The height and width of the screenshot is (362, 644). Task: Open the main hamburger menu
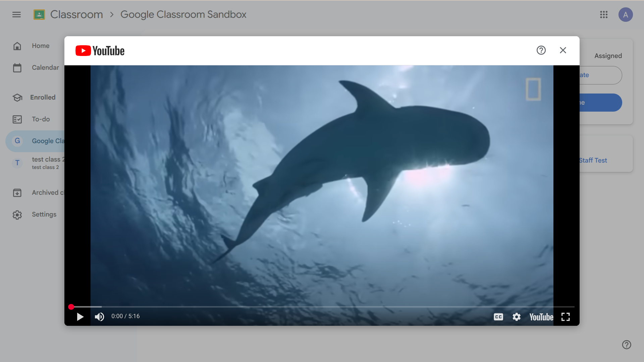coord(16,14)
